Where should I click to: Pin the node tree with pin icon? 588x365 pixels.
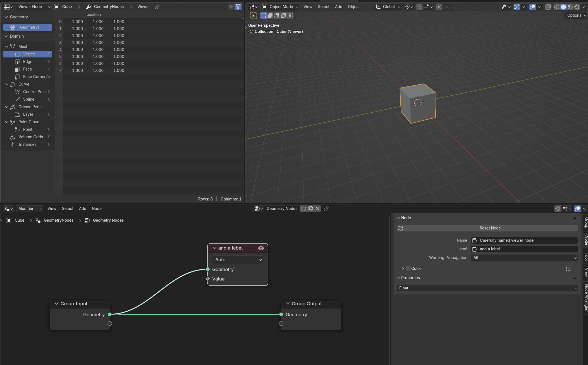coord(326,209)
